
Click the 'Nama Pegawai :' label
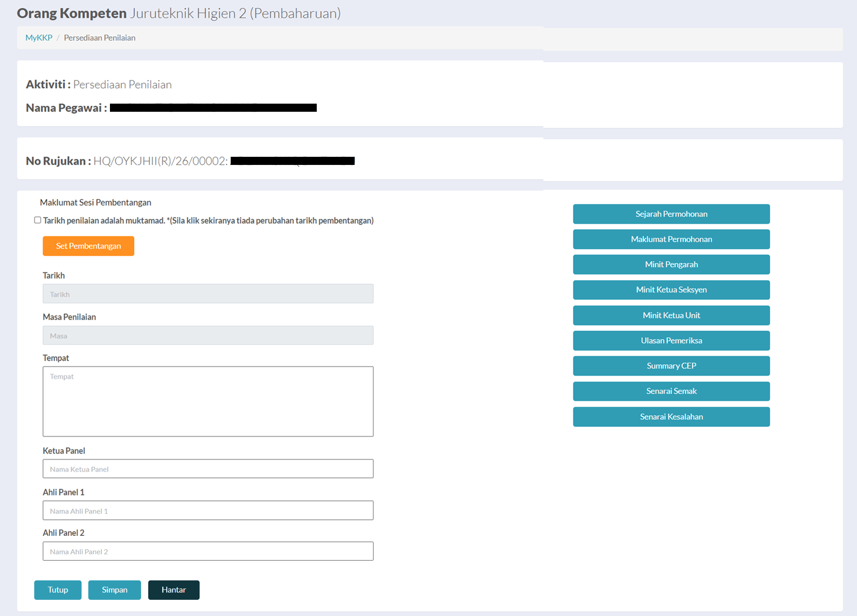pos(66,108)
